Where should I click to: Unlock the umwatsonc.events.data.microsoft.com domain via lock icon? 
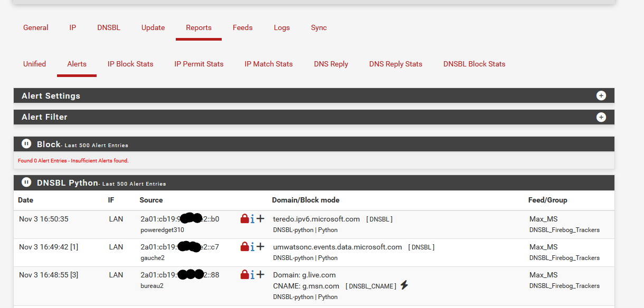click(244, 246)
